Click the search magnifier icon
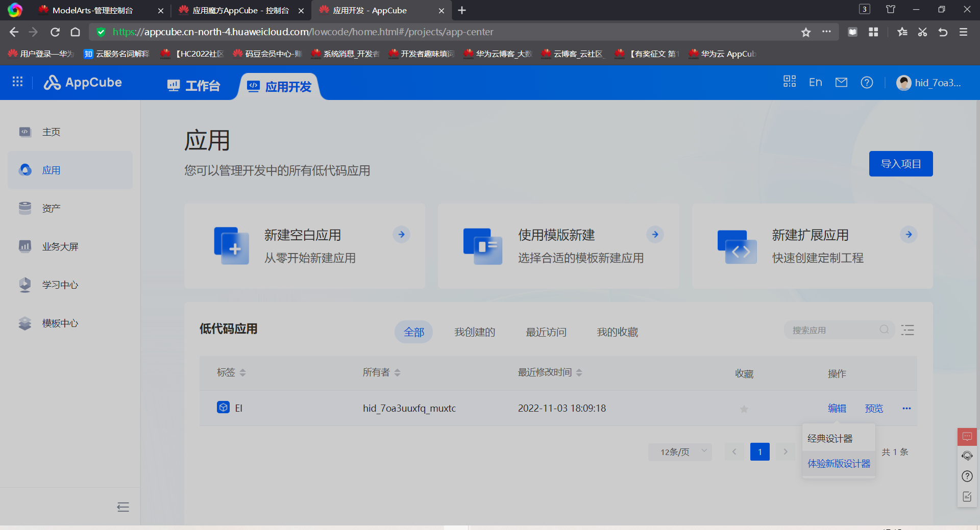Screen dimensions: 980x530 [x=884, y=330]
